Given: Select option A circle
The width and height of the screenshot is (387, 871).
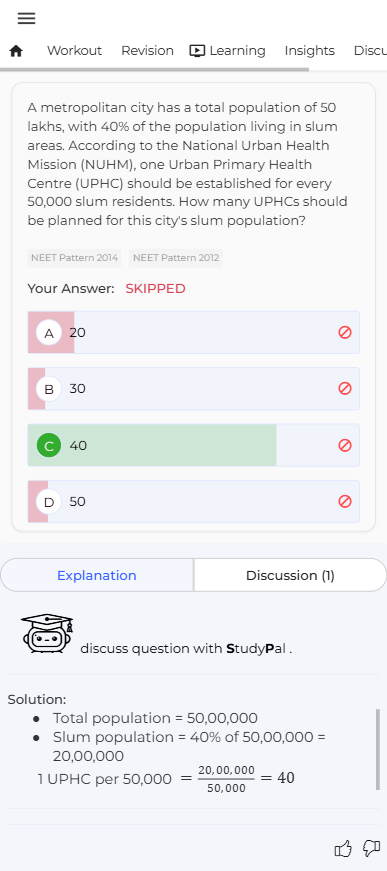Looking at the screenshot, I should pos(49,333).
